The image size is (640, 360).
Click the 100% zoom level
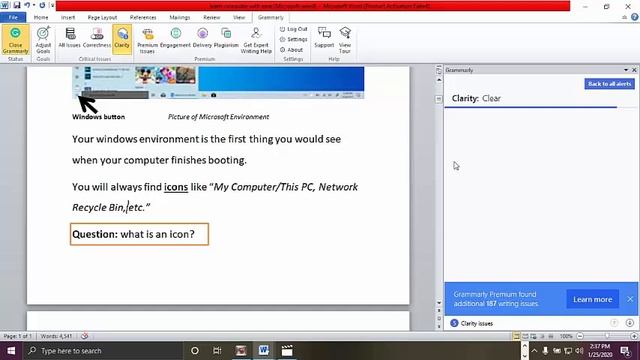[566, 336]
